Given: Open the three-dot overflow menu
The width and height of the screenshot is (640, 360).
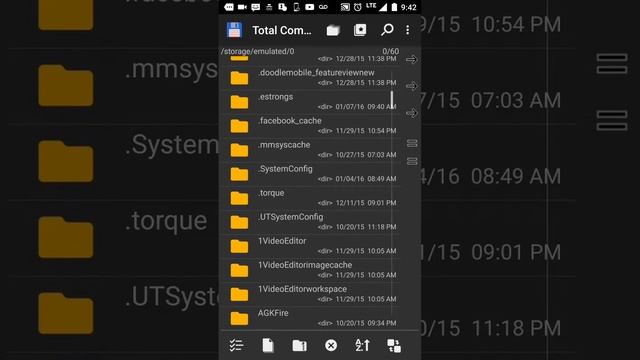Looking at the screenshot, I should coord(407,30).
